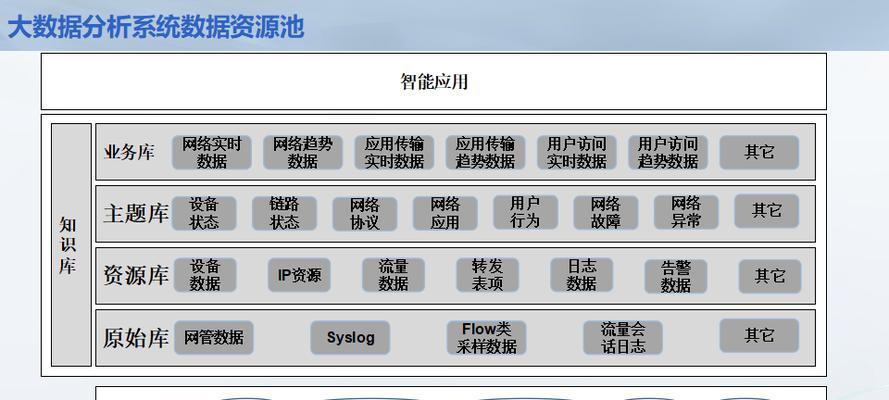Click the 资源库 row label
889x400 pixels.
coord(136,276)
